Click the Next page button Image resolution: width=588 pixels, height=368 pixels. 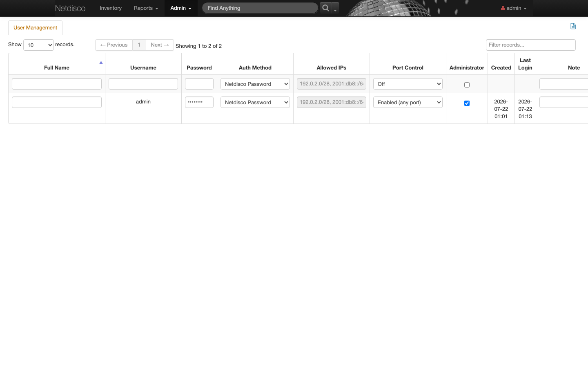pyautogui.click(x=160, y=45)
